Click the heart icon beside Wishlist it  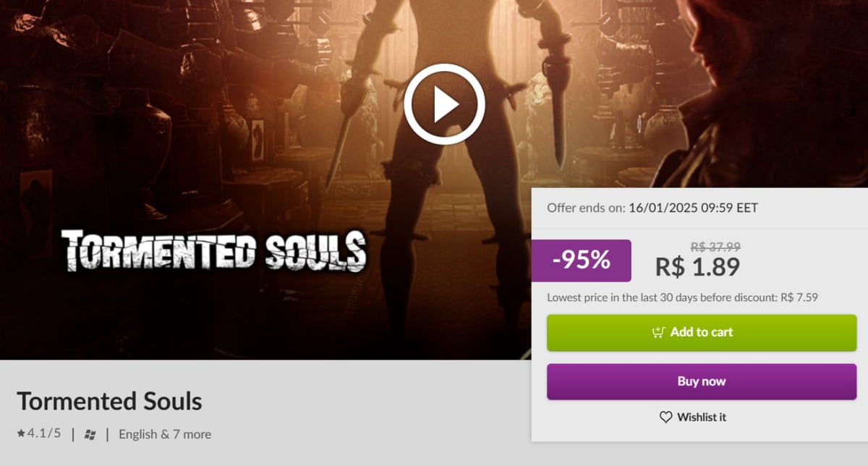(x=666, y=418)
